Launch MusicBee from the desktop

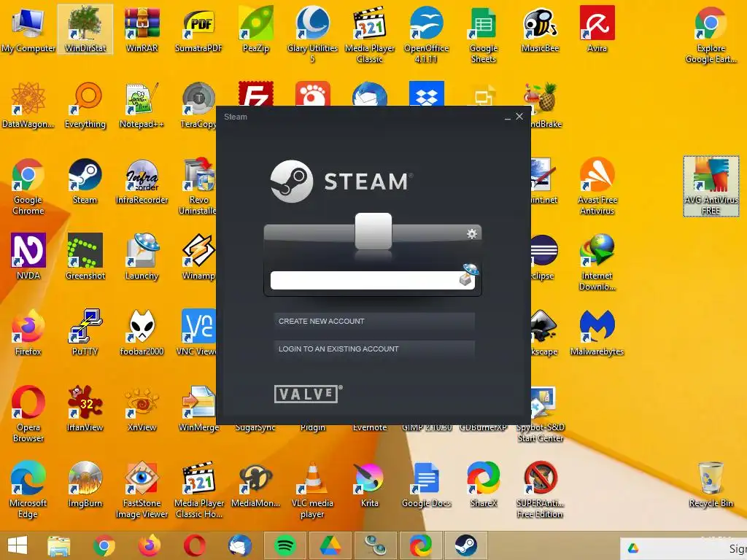click(x=541, y=29)
